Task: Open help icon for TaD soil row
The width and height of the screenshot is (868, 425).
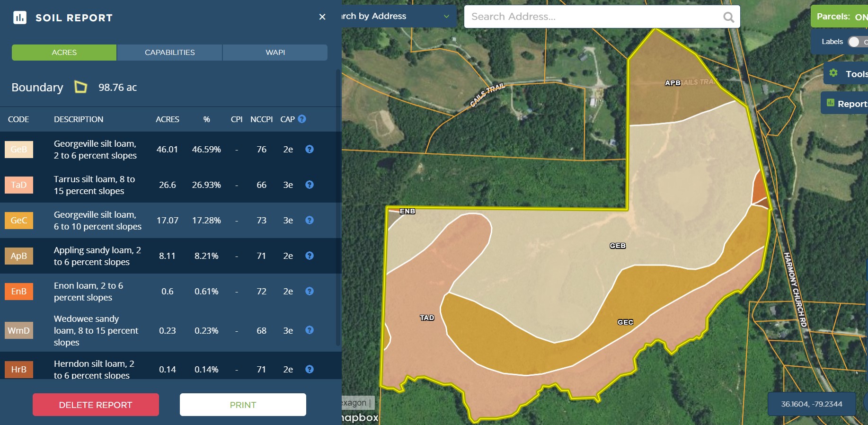Action: click(310, 185)
